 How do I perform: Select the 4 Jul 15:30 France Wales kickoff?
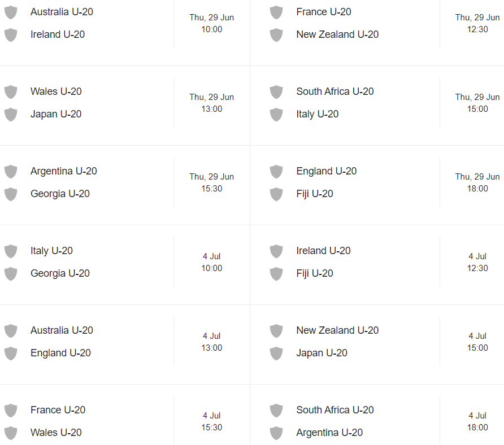(x=211, y=421)
